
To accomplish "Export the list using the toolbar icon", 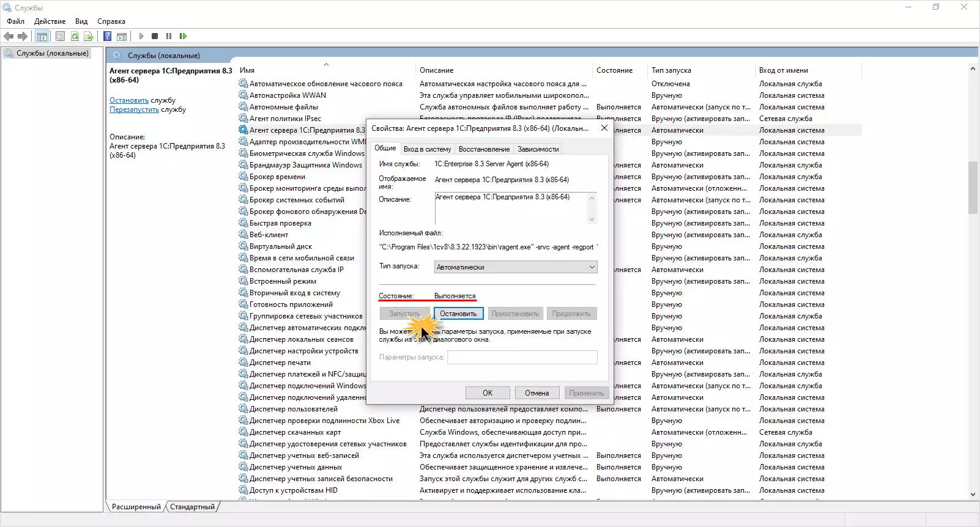I will 89,36.
